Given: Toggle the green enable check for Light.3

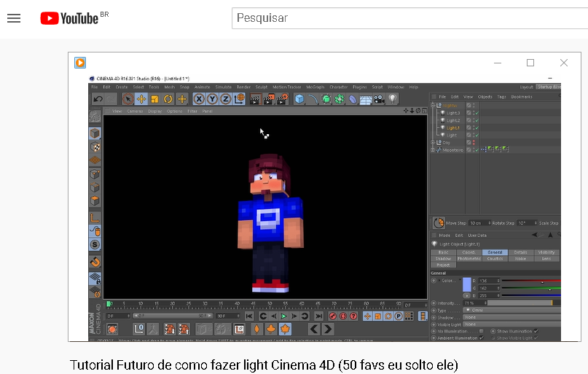Looking at the screenshot, I should pos(477,113).
